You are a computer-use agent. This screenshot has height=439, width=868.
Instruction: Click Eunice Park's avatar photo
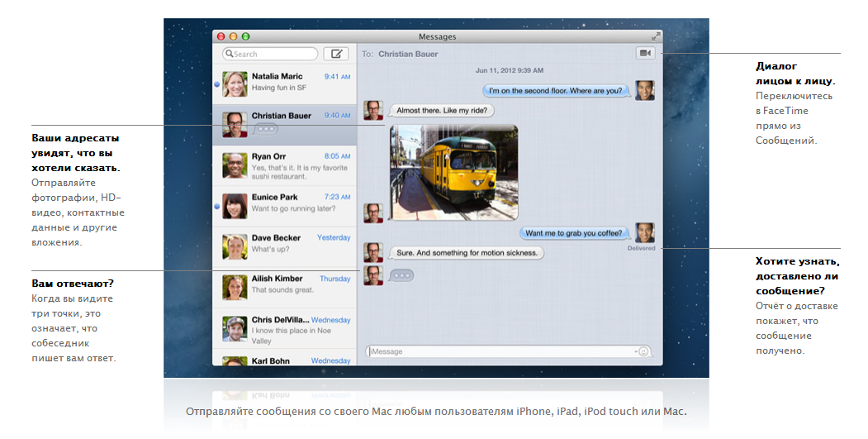[235, 206]
